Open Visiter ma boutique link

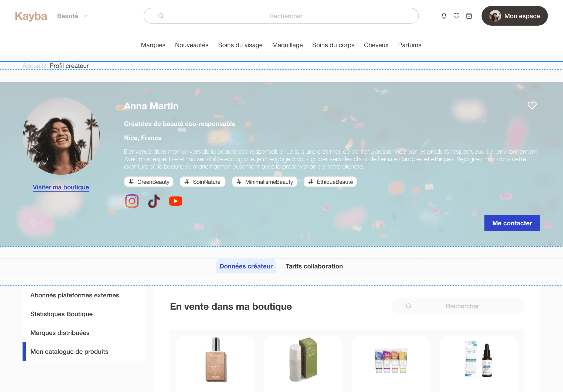pos(61,187)
